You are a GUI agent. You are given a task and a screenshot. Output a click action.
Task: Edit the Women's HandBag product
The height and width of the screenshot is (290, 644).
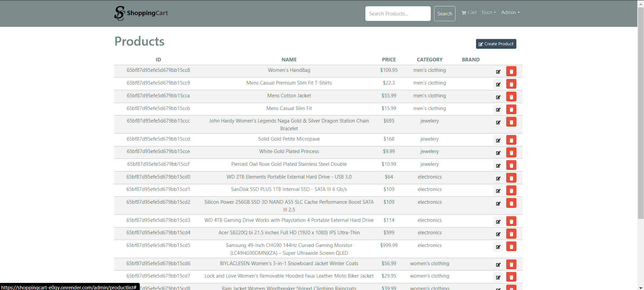[498, 71]
